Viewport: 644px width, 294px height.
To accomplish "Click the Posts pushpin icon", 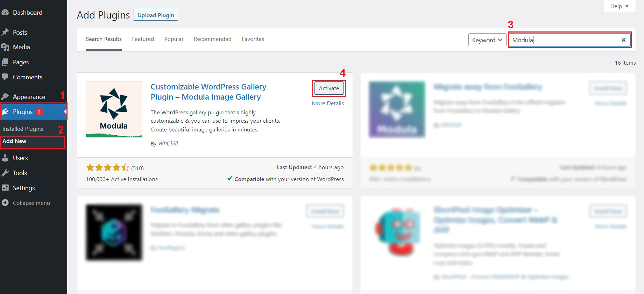I will (x=5, y=32).
